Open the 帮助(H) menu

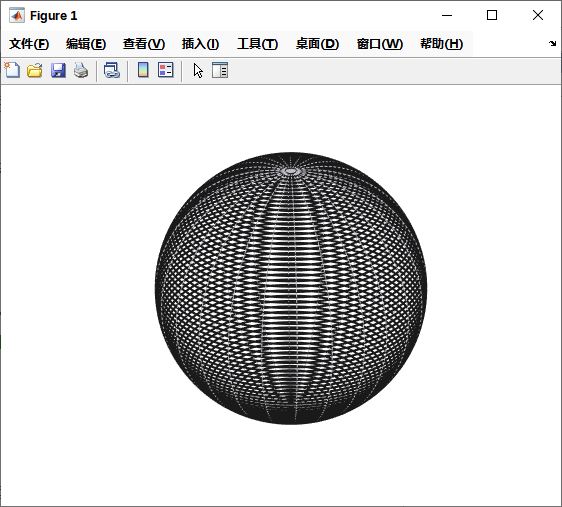tap(442, 44)
